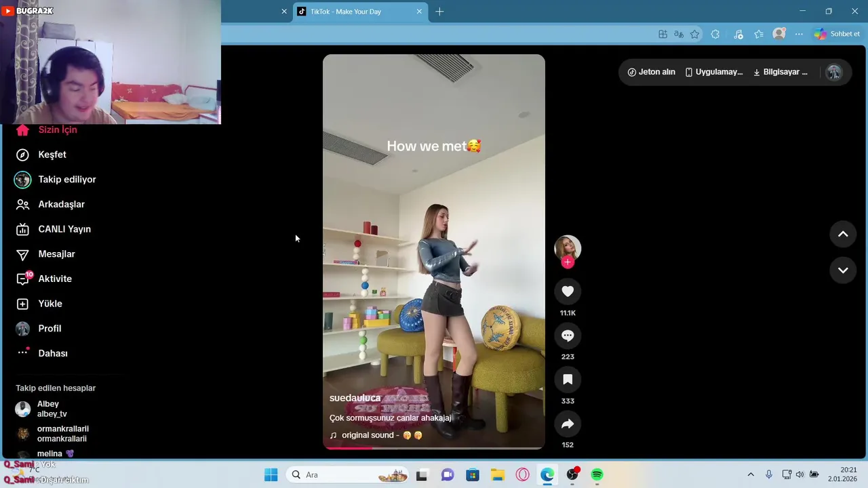The image size is (868, 488).
Task: Open Opera browser from taskbar
Action: pyautogui.click(x=522, y=474)
